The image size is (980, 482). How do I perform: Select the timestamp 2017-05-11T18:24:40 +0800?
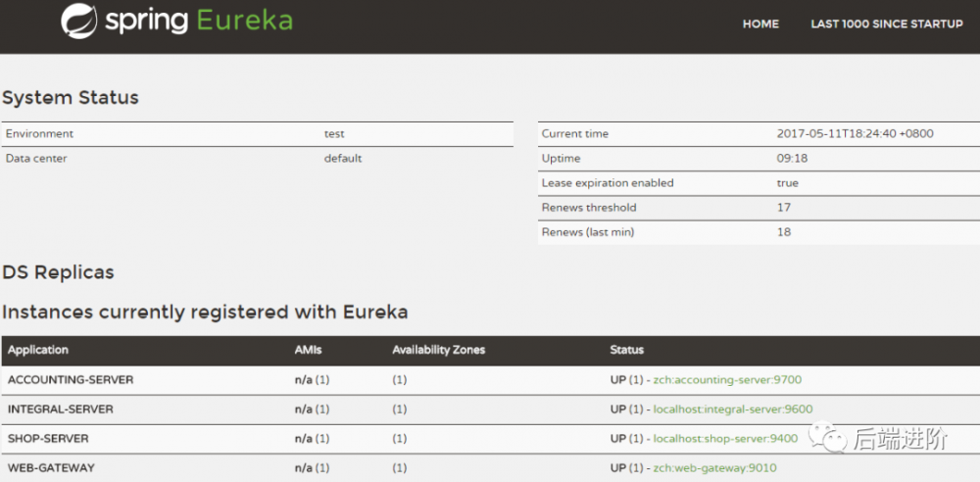point(856,134)
